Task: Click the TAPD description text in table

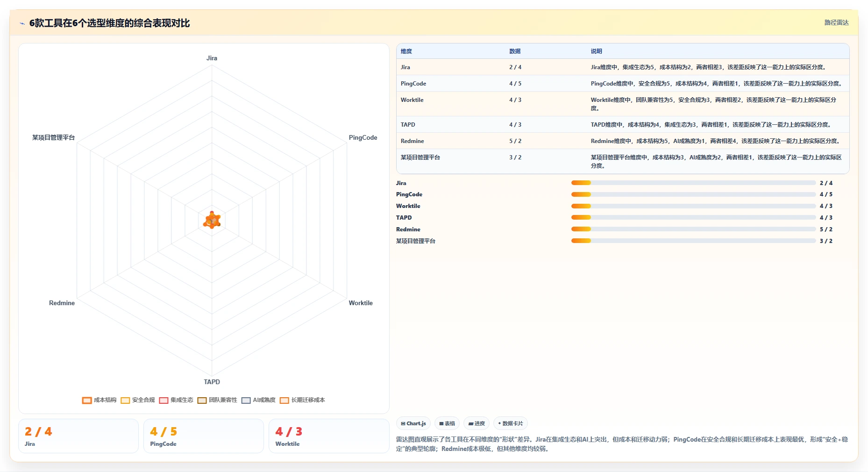Action: tap(711, 125)
